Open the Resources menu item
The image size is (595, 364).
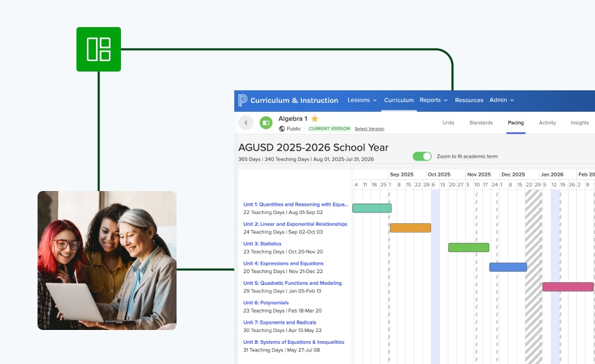[x=469, y=100]
